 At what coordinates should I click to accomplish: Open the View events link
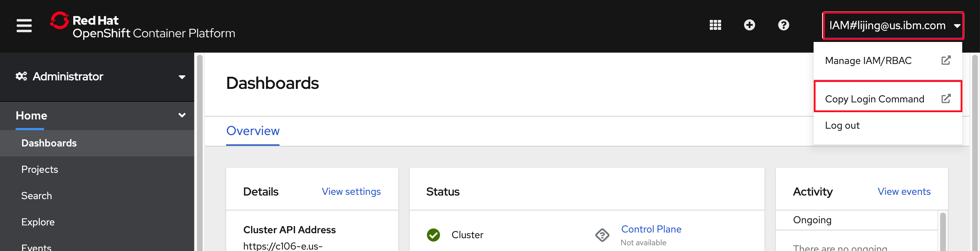coord(904,192)
